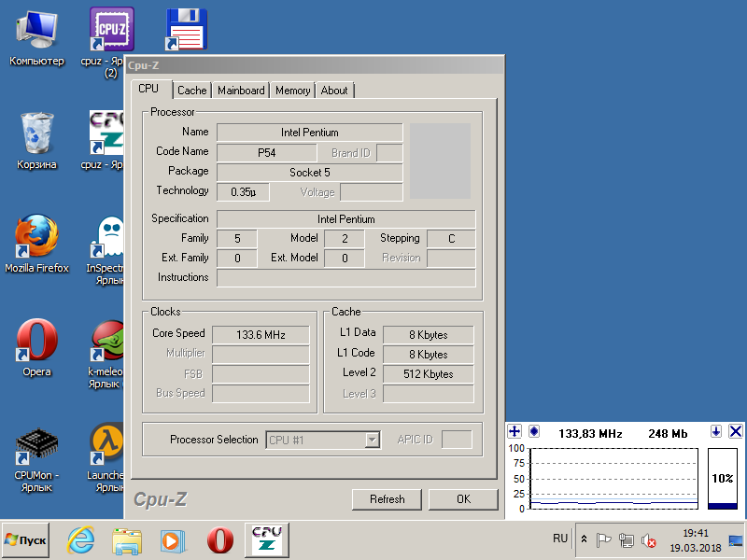Click the OK button in Cpu-Z

pos(463,499)
